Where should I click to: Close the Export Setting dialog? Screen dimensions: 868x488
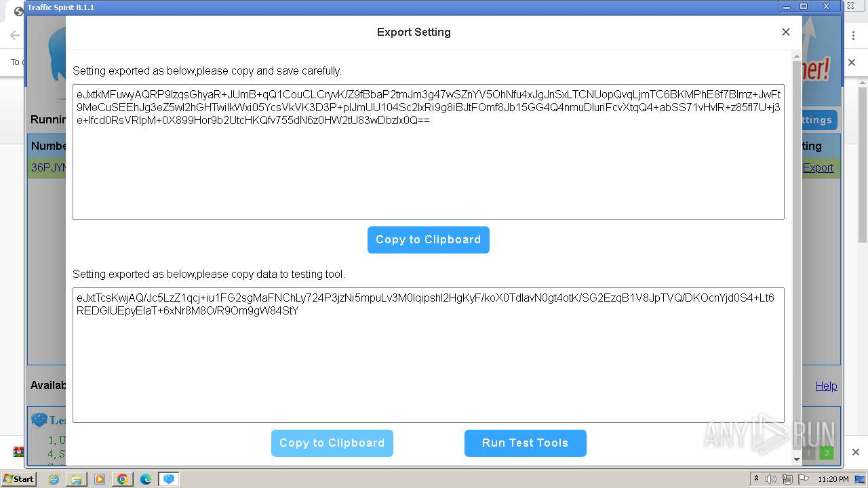[786, 32]
